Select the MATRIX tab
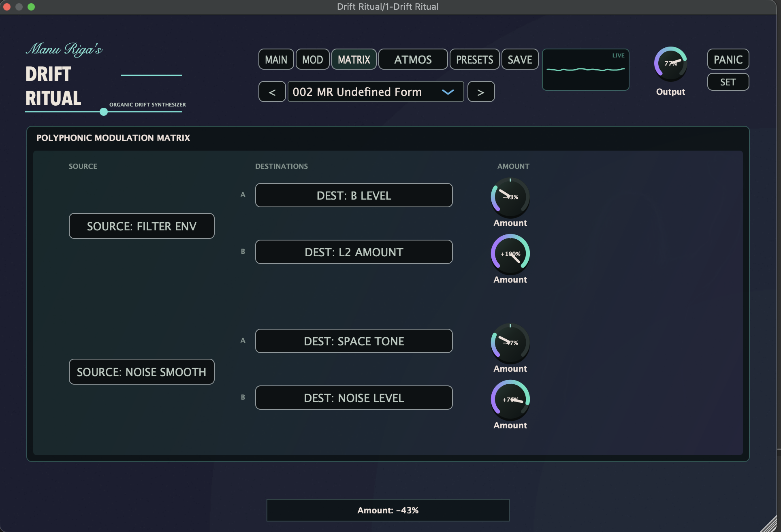 pos(354,60)
